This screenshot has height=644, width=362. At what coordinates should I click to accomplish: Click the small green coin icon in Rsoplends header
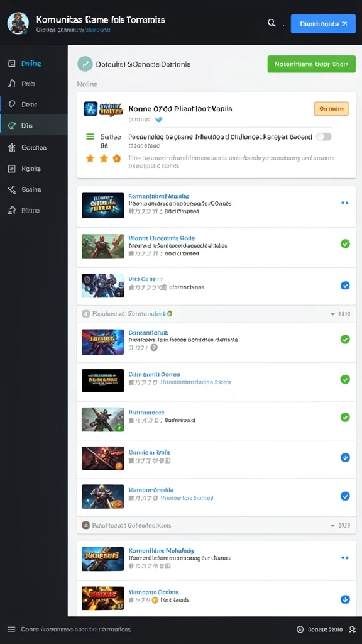click(x=170, y=313)
